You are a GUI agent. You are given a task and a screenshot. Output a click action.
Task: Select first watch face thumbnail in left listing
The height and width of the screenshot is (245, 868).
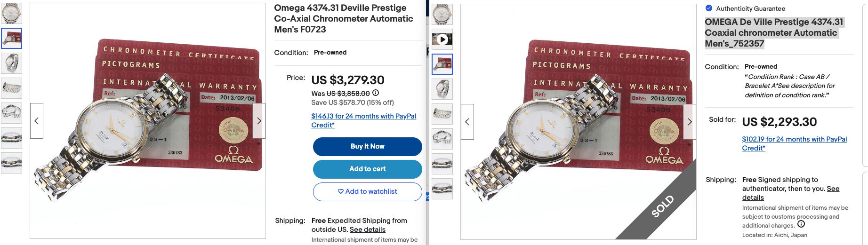pyautogui.click(x=11, y=13)
